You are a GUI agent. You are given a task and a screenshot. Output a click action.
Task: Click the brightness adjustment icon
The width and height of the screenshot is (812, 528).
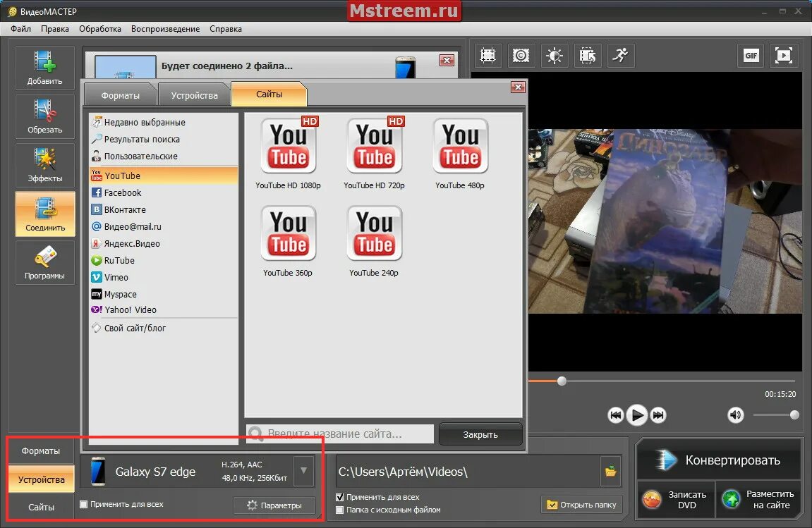(554, 56)
